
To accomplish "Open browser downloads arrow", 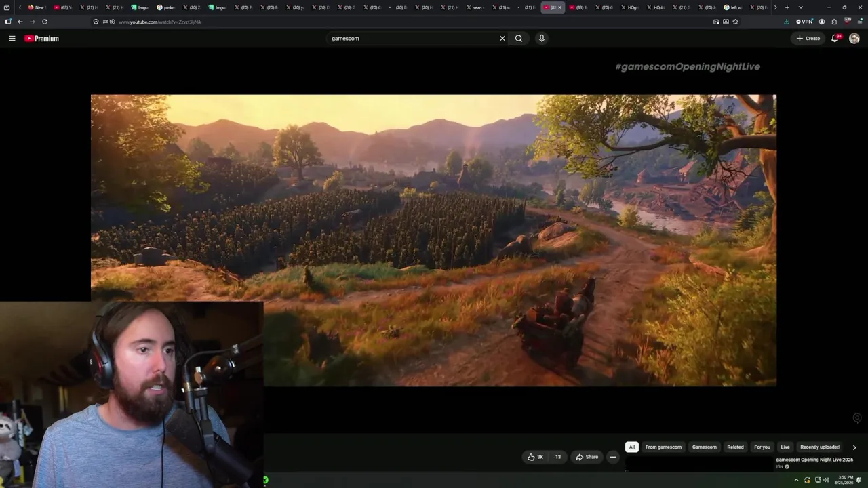I will click(x=786, y=22).
